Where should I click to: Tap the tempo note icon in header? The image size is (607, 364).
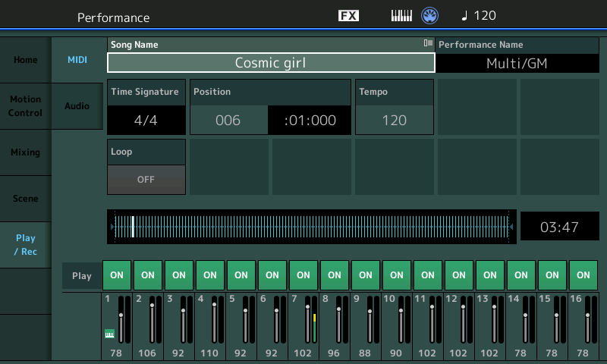pos(465,16)
